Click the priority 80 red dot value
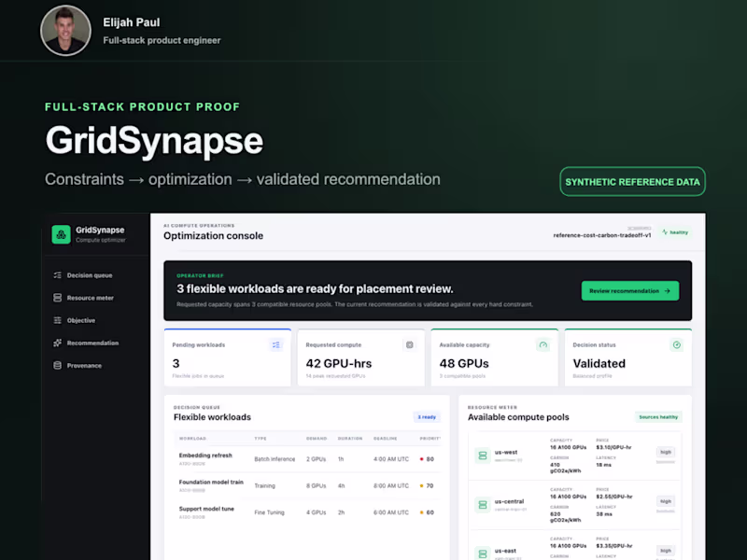 point(427,459)
